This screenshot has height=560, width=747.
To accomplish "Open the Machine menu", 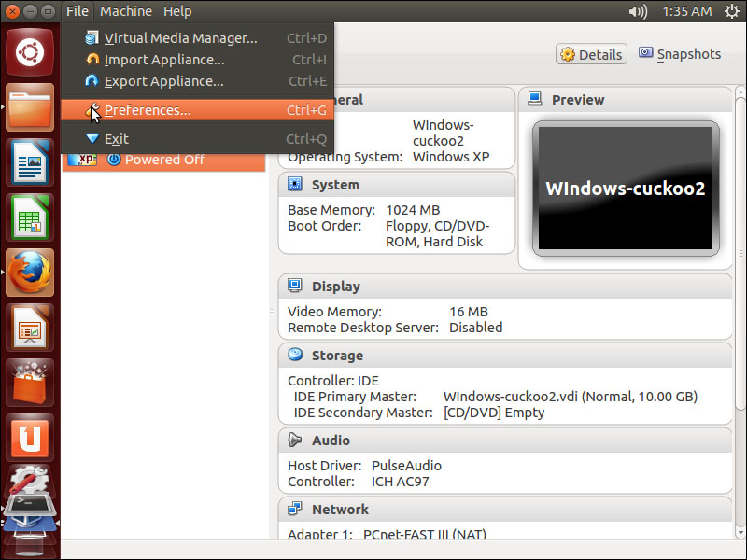I will pos(126,11).
